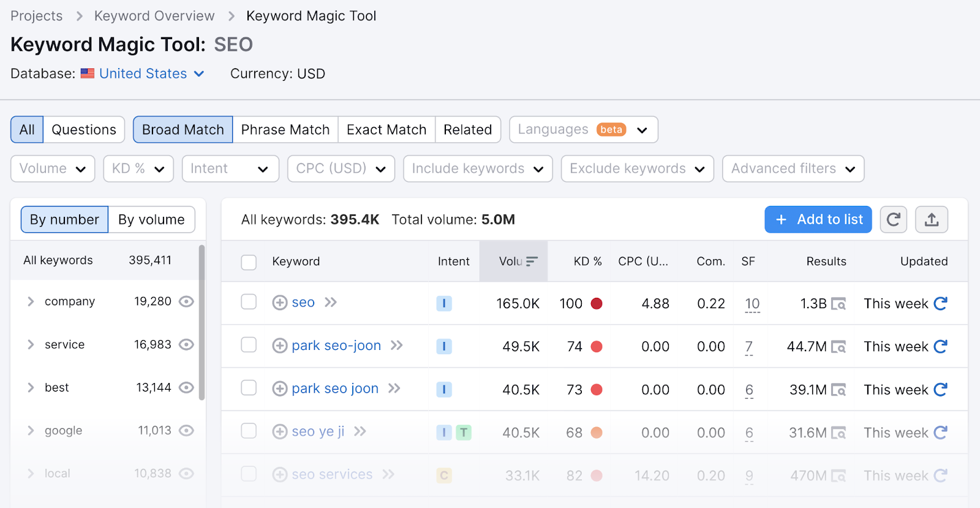Open the CPC (USD) filter dropdown

(x=341, y=169)
